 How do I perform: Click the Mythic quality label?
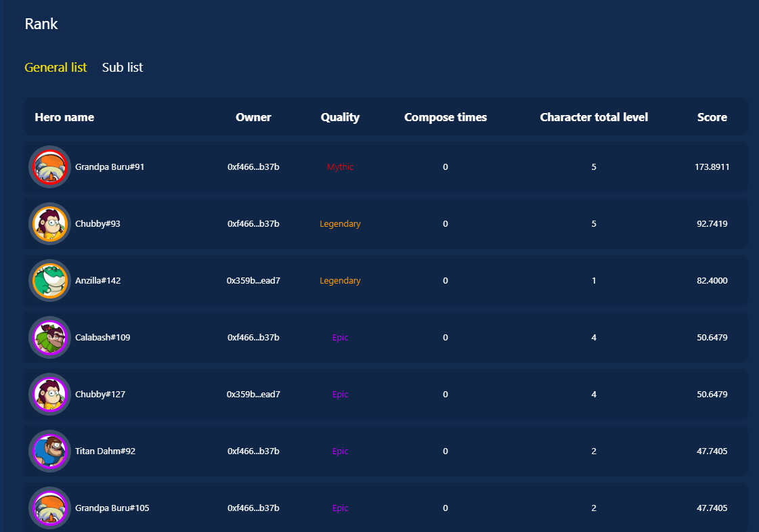pyautogui.click(x=341, y=167)
